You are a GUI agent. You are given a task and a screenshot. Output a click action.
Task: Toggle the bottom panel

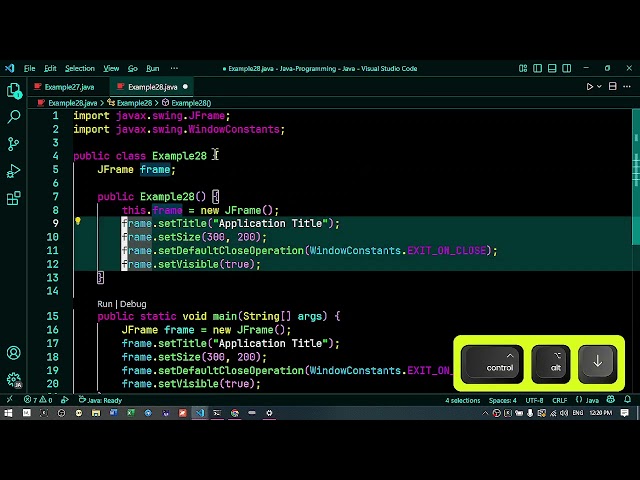(x=552, y=68)
